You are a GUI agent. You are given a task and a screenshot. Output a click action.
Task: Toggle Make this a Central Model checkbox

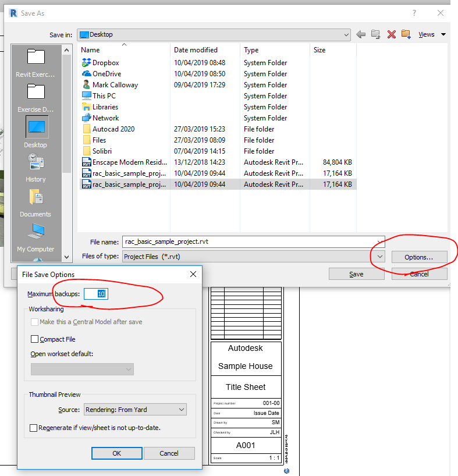(x=34, y=322)
